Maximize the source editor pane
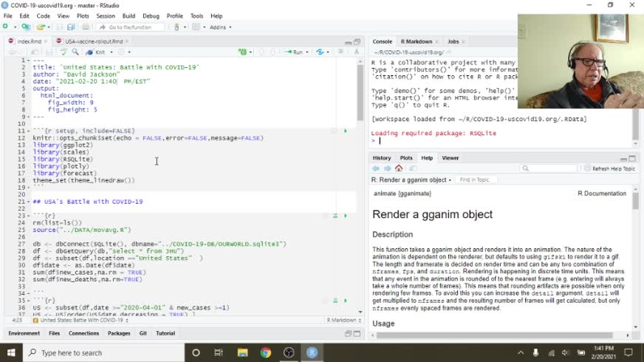This screenshot has width=644, height=362. 357,41
